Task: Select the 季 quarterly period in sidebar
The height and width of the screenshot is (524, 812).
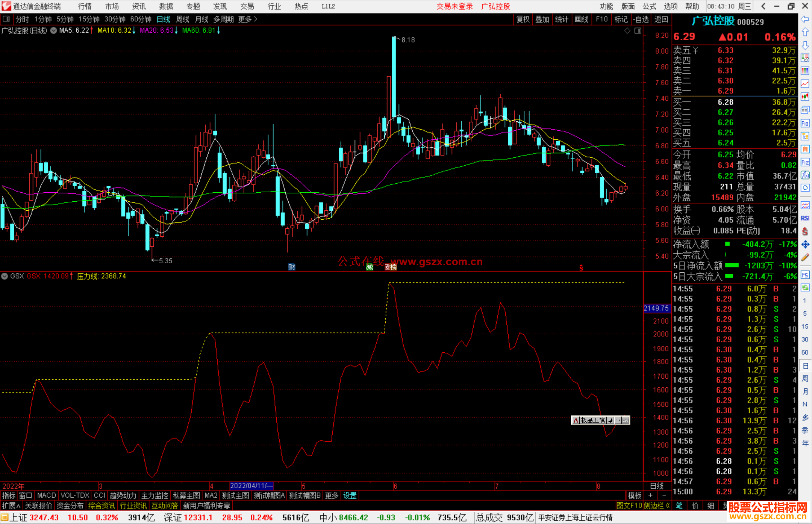Action: pyautogui.click(x=805, y=430)
